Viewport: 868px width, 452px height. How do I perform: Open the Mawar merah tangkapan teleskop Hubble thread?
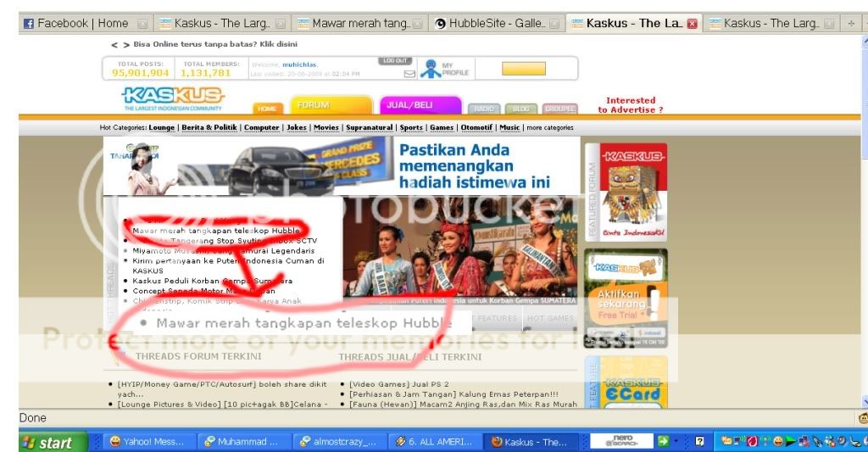coord(216,231)
